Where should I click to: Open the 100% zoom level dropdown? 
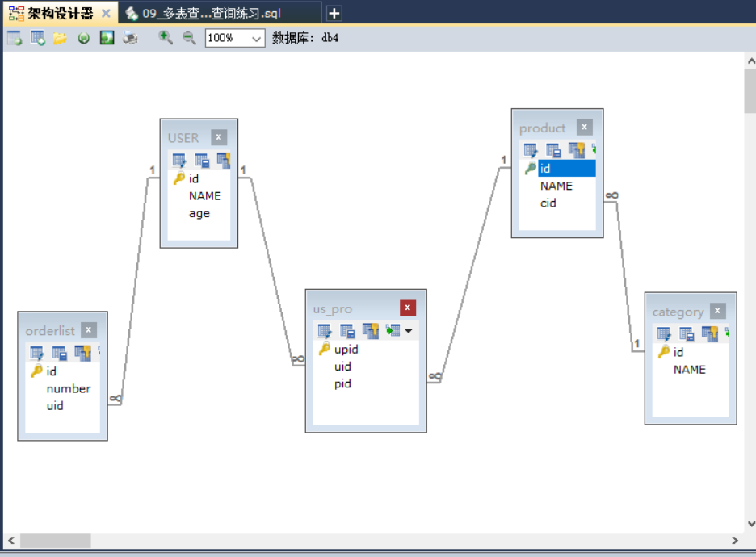coord(257,38)
